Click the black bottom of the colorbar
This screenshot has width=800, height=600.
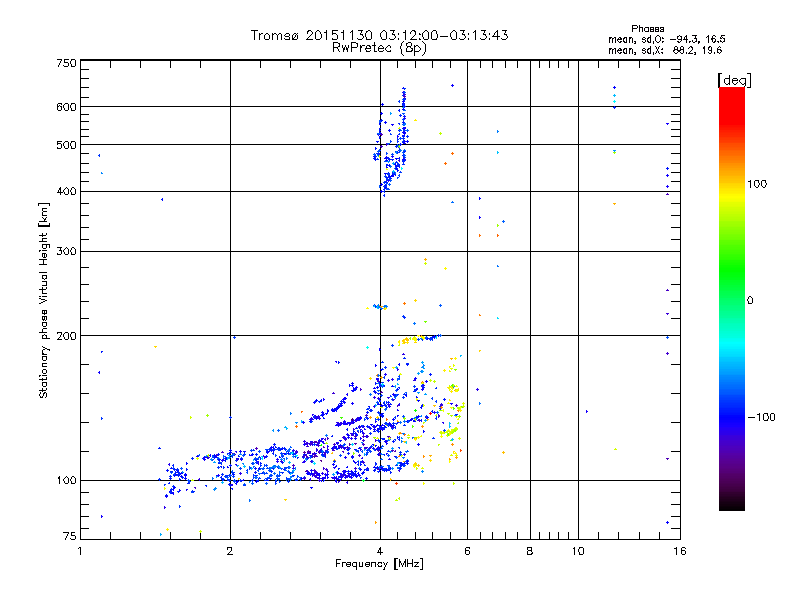tap(732, 503)
